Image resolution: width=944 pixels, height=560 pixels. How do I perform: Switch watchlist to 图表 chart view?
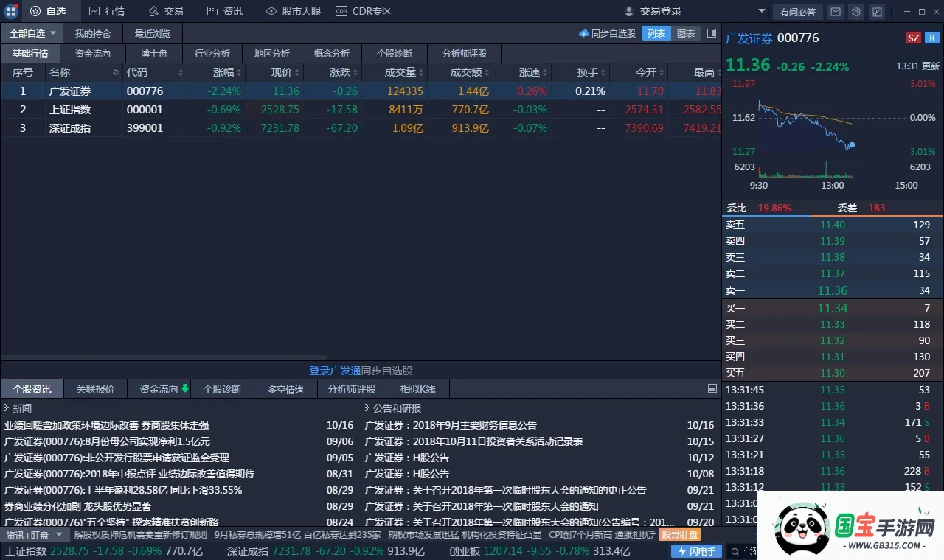coord(686,33)
